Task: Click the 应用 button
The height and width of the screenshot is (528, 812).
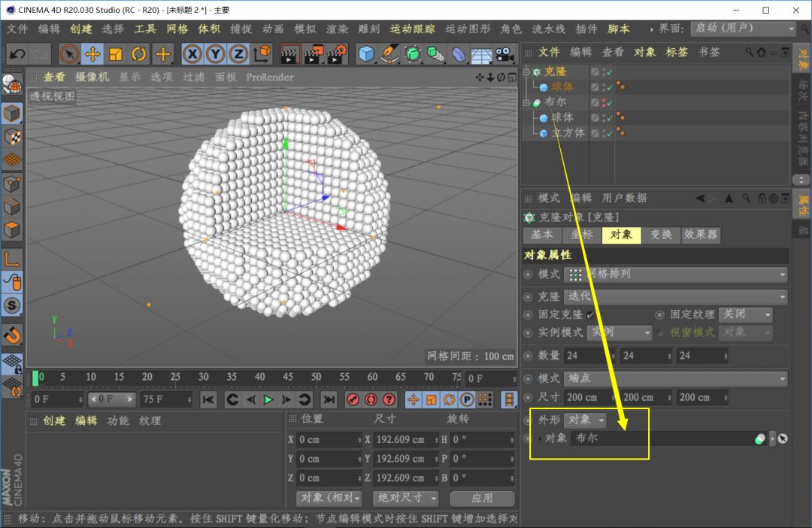Action: click(x=482, y=498)
